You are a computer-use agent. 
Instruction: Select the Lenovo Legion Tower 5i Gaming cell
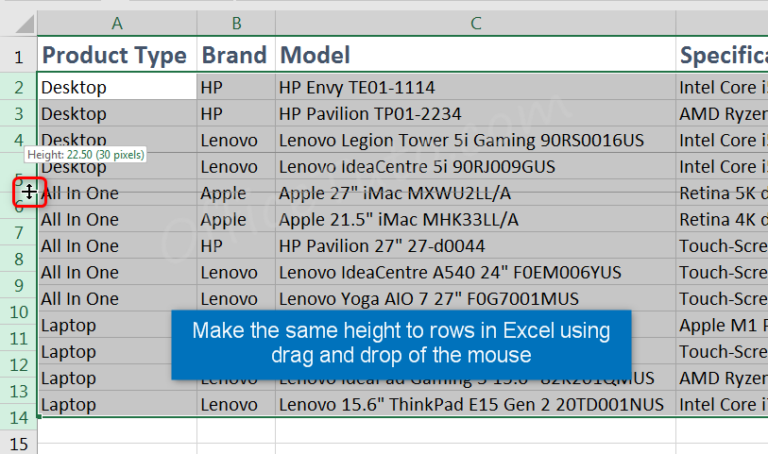(x=474, y=140)
